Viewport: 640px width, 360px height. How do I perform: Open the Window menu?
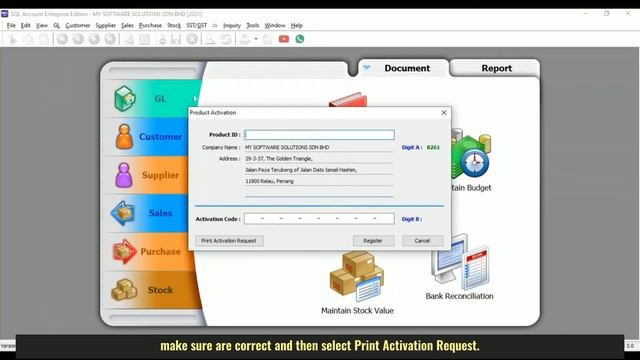275,25
